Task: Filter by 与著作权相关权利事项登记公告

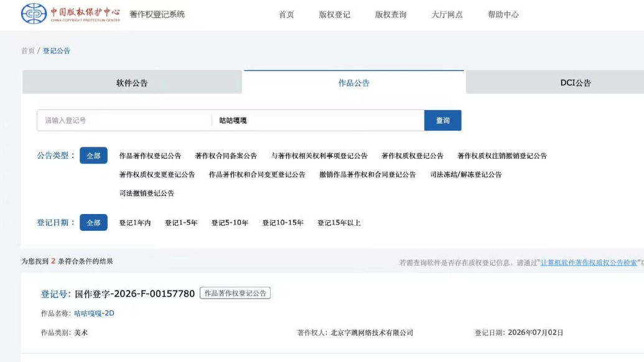Action: [x=319, y=156]
